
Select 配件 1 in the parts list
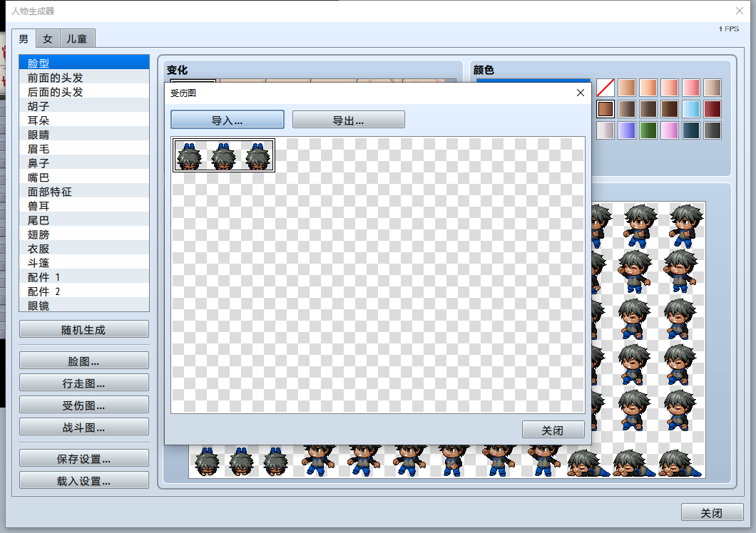pos(84,277)
